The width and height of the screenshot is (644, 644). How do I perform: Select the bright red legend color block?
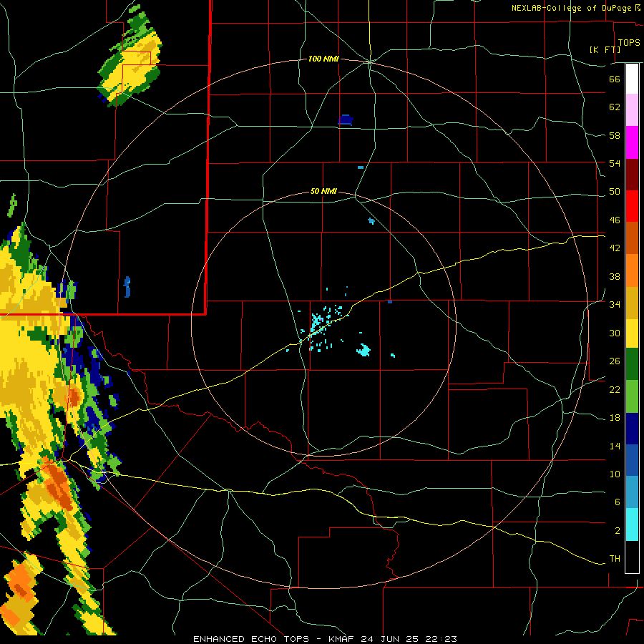click(632, 206)
